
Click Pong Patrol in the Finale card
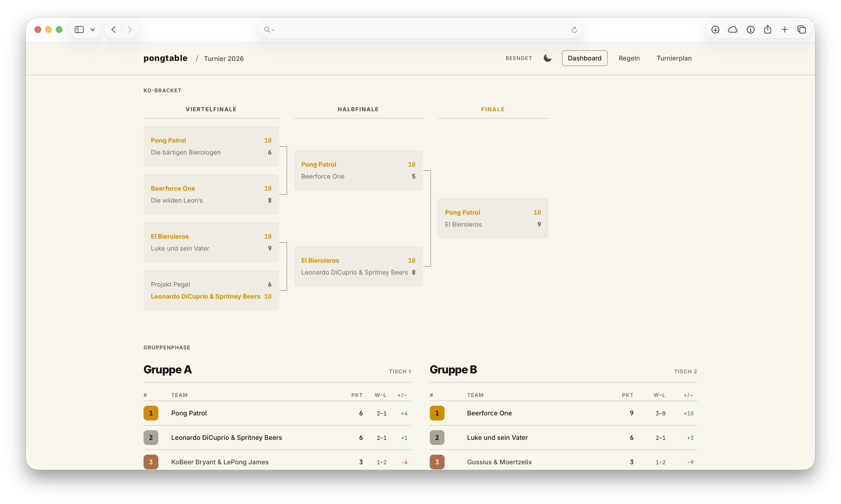462,213
